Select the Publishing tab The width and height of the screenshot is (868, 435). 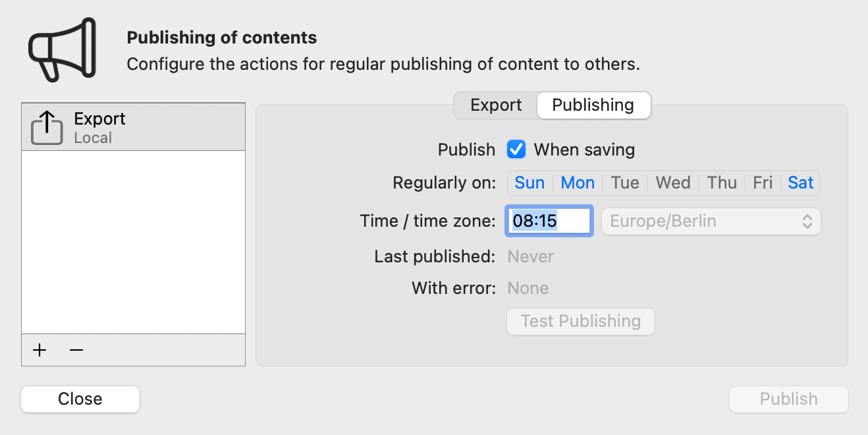click(593, 105)
